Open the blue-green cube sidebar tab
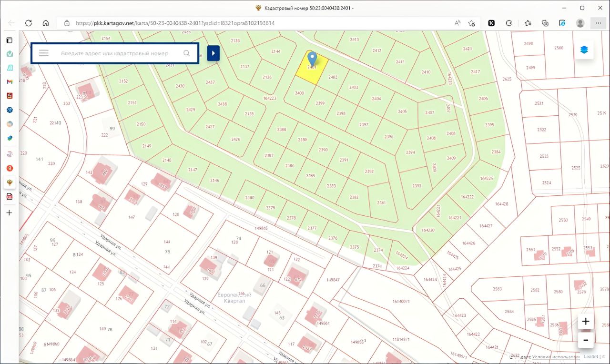 [x=10, y=138]
